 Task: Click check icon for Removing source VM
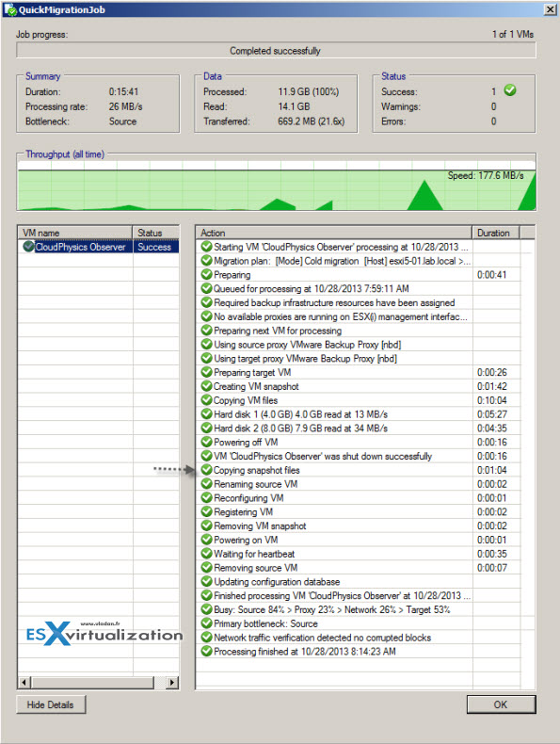206,567
